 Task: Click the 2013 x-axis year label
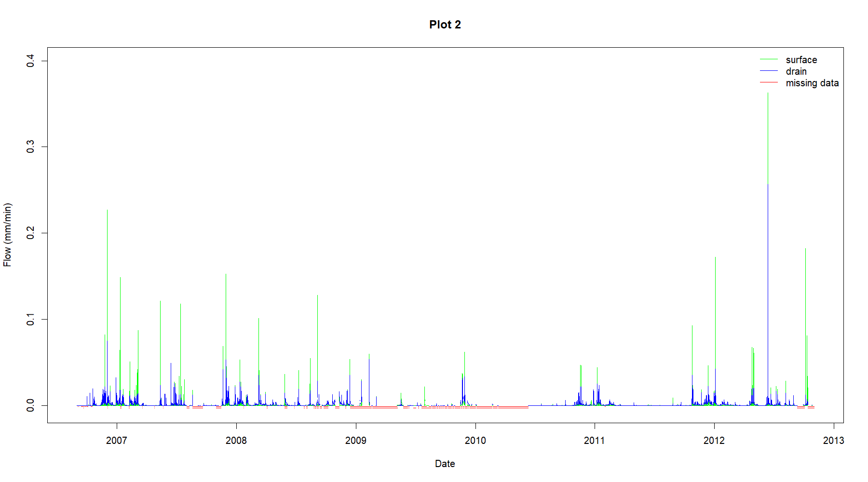tap(833, 440)
